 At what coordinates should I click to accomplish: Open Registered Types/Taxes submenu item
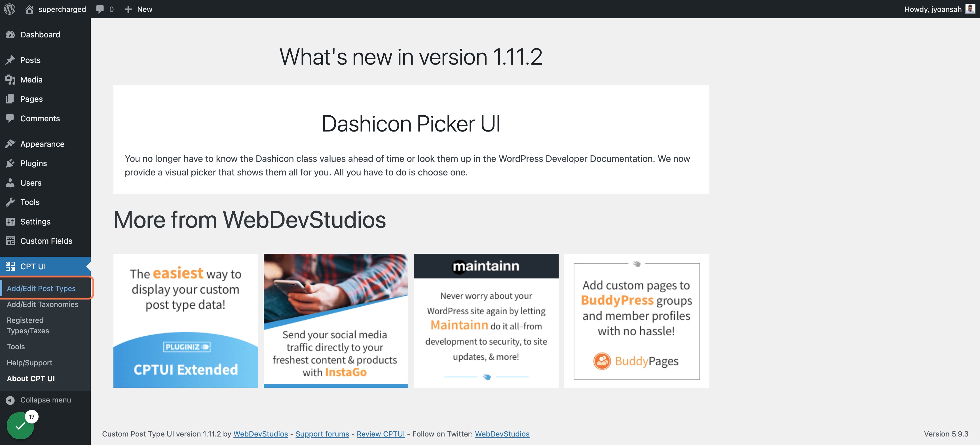click(28, 326)
